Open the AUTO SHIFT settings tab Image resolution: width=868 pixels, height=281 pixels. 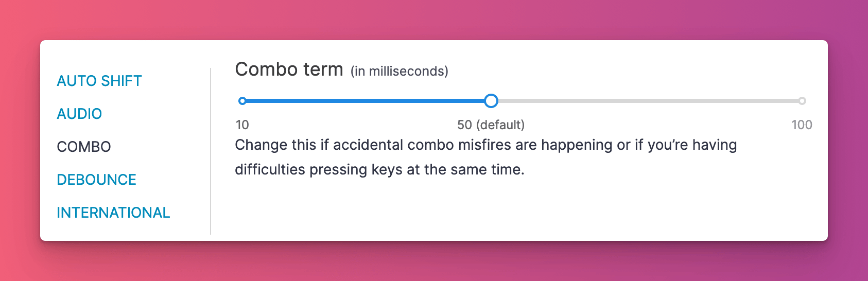click(99, 81)
